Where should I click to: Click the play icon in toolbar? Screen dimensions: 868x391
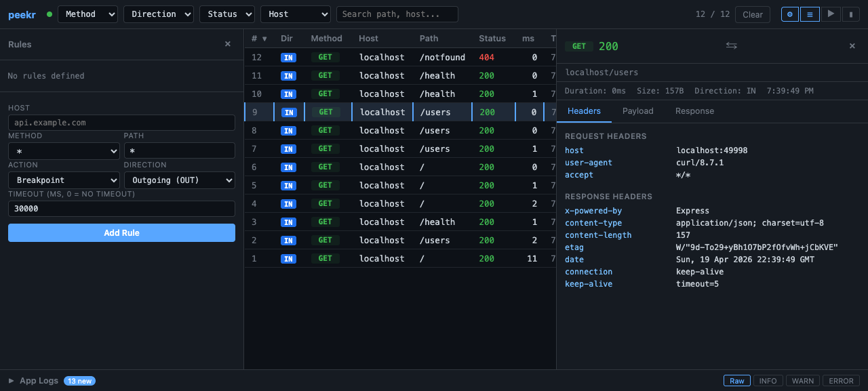coord(831,14)
